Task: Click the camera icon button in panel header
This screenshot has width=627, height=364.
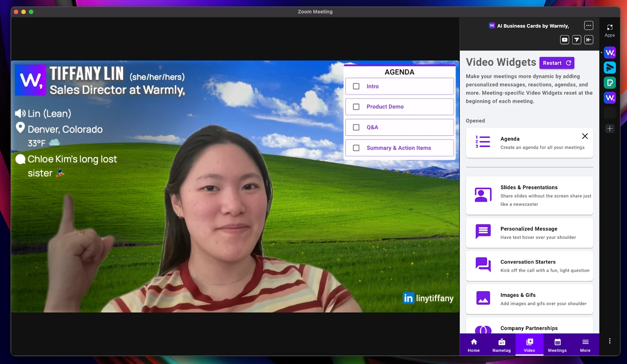Action: tap(565, 40)
